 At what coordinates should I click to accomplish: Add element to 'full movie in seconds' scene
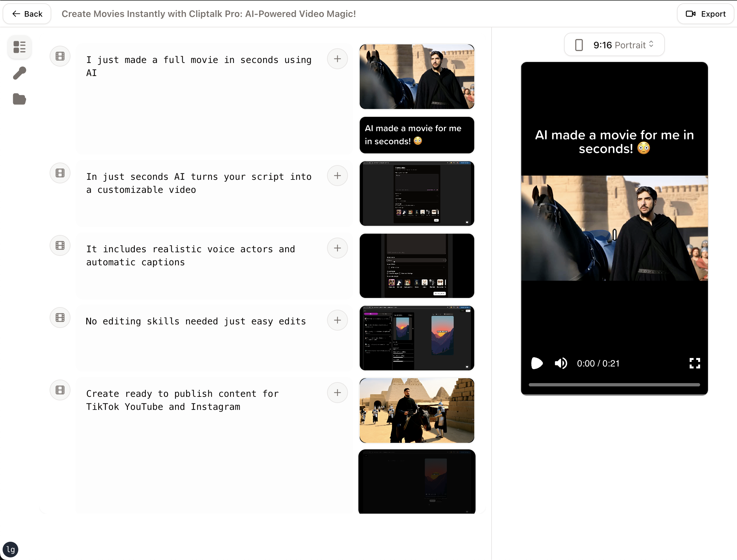pyautogui.click(x=337, y=59)
